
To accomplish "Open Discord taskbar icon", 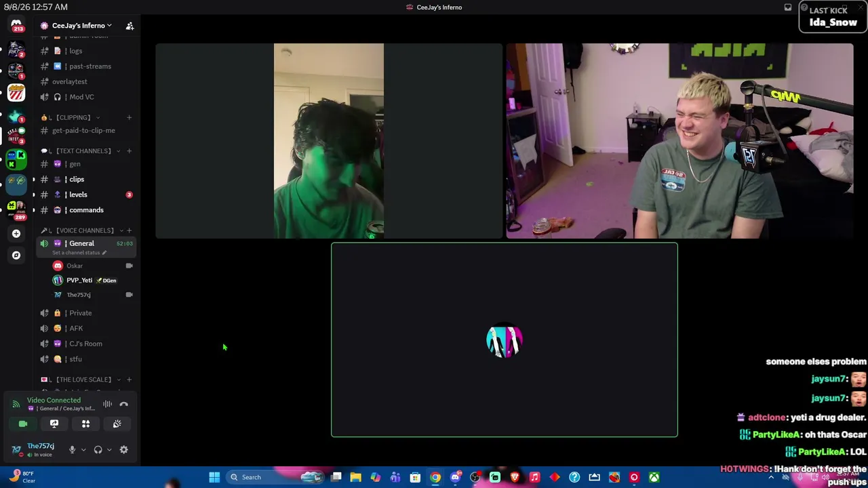I will coord(455,477).
